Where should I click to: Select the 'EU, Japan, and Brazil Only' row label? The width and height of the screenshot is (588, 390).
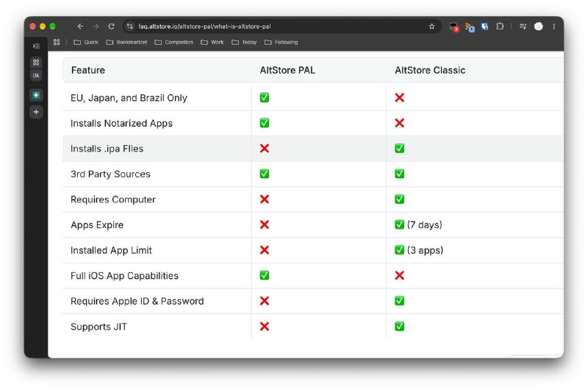129,98
